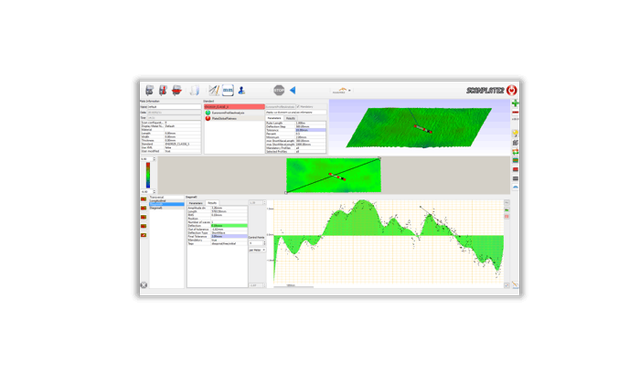Viewport: 640px width, 376px height.
Task: Switch to the Parameters tab in the profile panel
Action: coord(196,203)
